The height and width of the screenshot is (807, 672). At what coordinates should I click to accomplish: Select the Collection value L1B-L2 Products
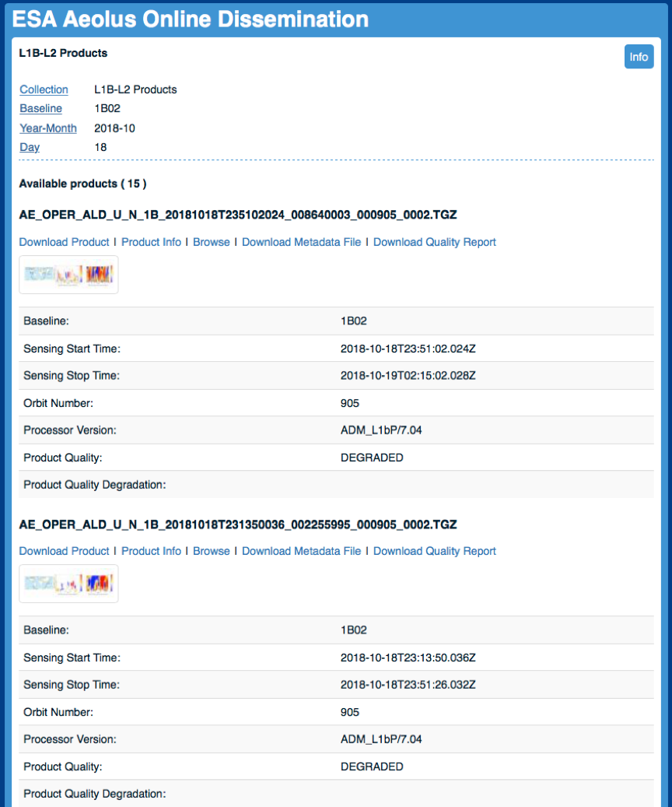click(135, 89)
